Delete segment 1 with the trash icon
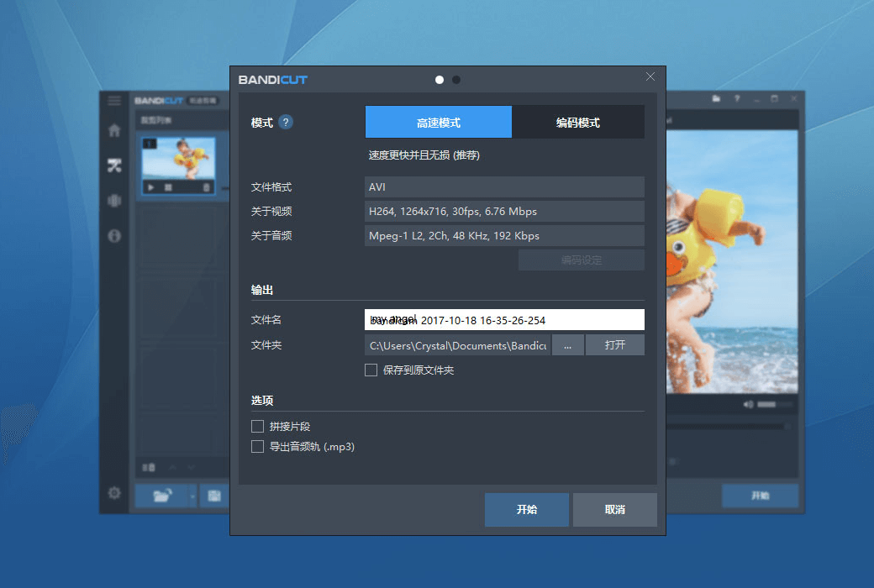 click(x=206, y=187)
